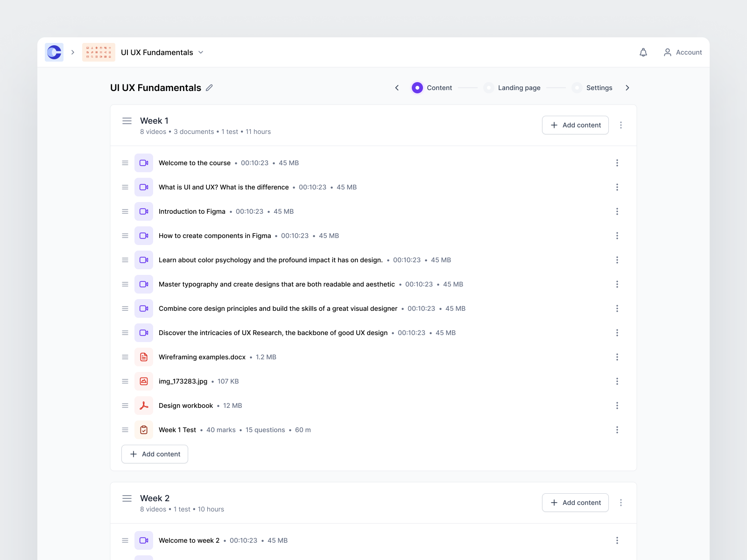Click the PDF icon beside Design workbook
Viewport: 747px width, 560px height.
point(144,405)
